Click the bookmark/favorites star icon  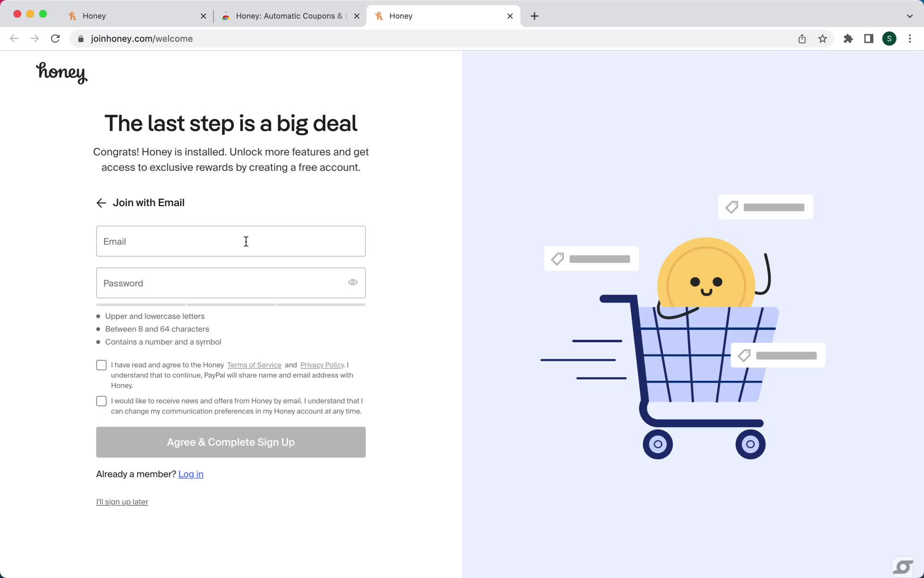[x=823, y=39]
